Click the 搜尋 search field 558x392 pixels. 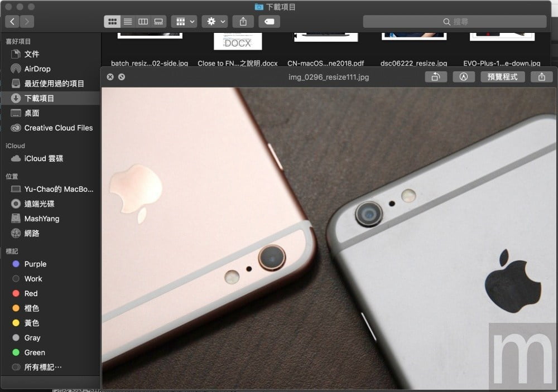455,22
